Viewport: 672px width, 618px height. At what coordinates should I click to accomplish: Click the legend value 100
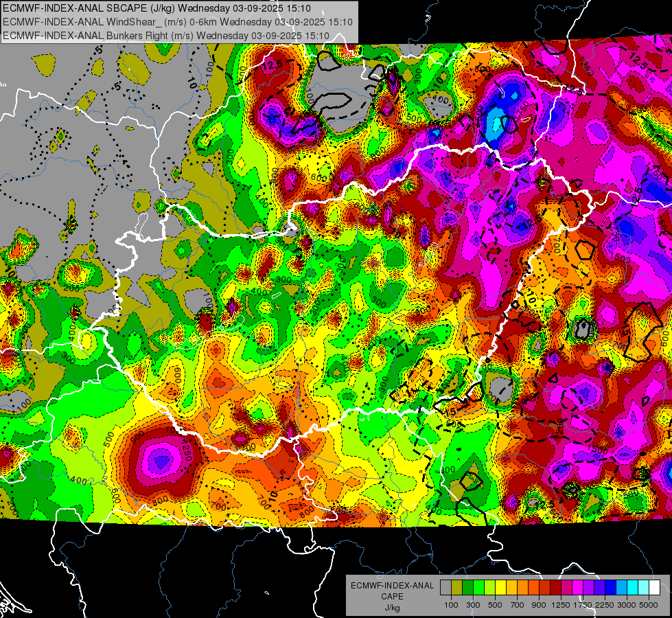(x=451, y=605)
